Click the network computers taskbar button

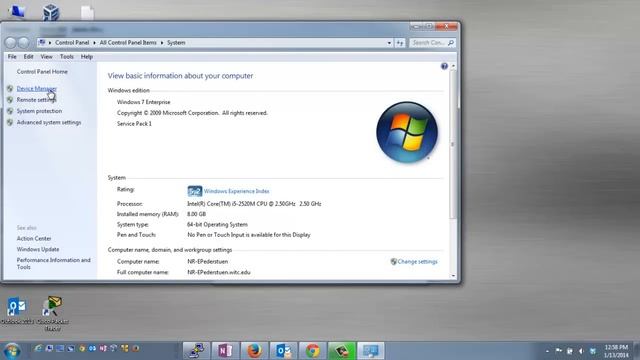[196, 351]
